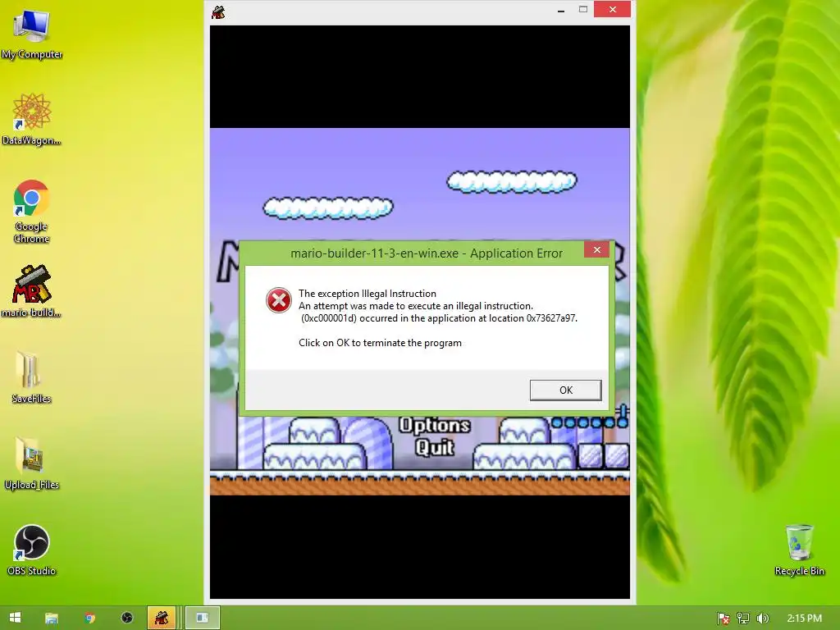Open the DataWagon shortcut icon
This screenshot has width=840, height=630.
coord(32,119)
